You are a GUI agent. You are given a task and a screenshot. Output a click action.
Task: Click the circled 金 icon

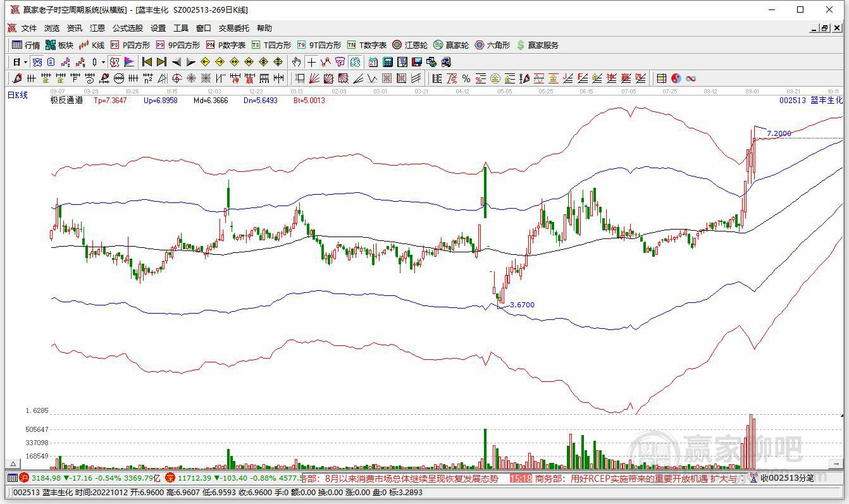click(x=495, y=78)
